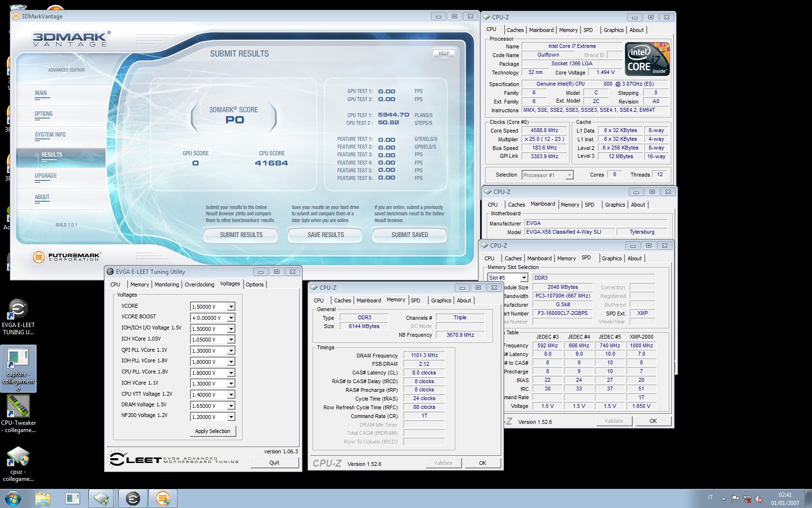Click the Futuremark Corporation logo
Image resolution: width=812 pixels, height=508 pixels.
[x=67, y=257]
